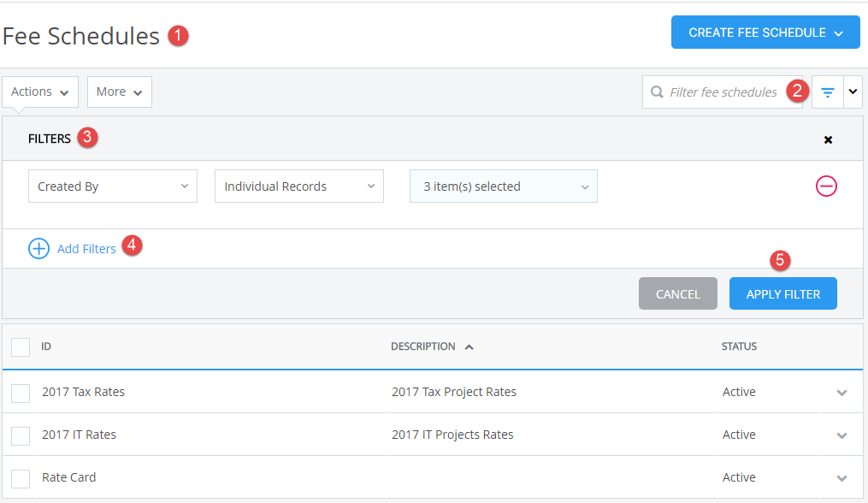This screenshot has height=503, width=868.
Task: Open the Individual Records dropdown
Action: [x=298, y=186]
